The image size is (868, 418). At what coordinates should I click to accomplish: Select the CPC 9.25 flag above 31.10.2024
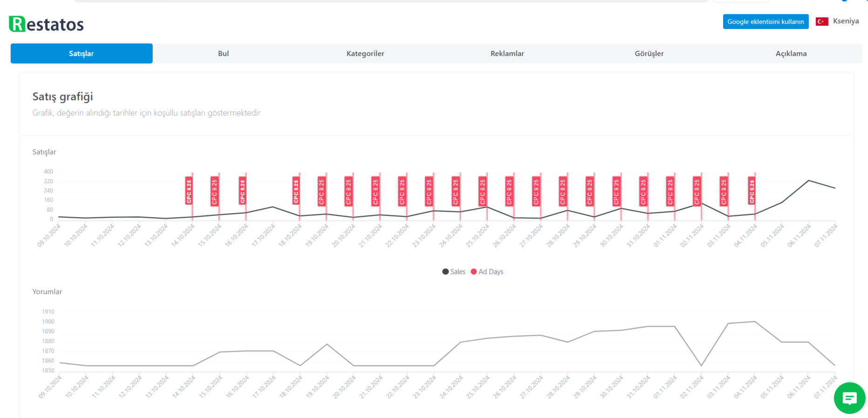[x=644, y=191]
